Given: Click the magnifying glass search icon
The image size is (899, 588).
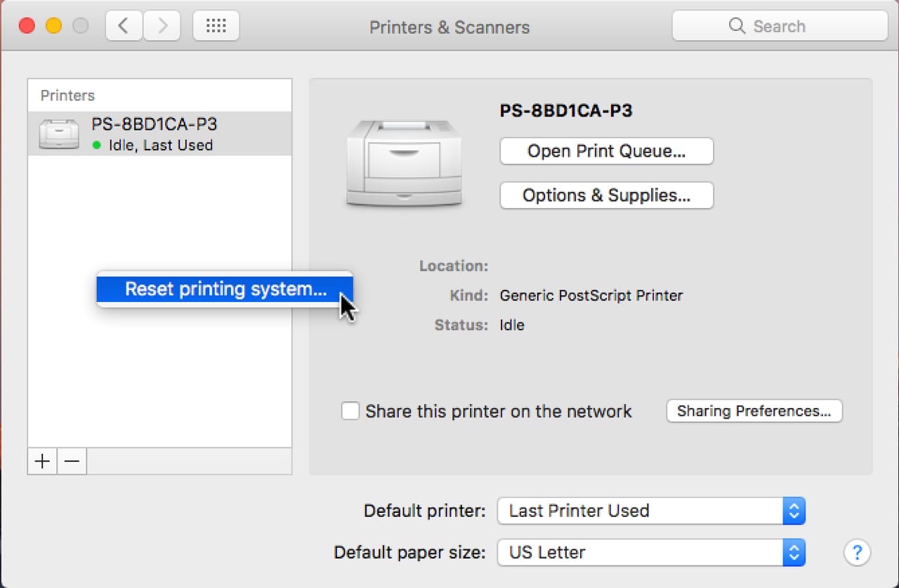Looking at the screenshot, I should point(737,27).
